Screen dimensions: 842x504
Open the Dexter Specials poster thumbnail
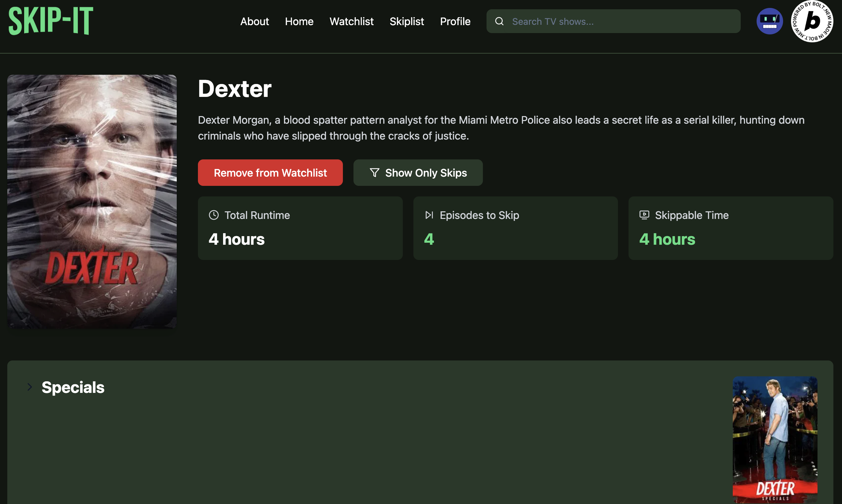click(775, 440)
